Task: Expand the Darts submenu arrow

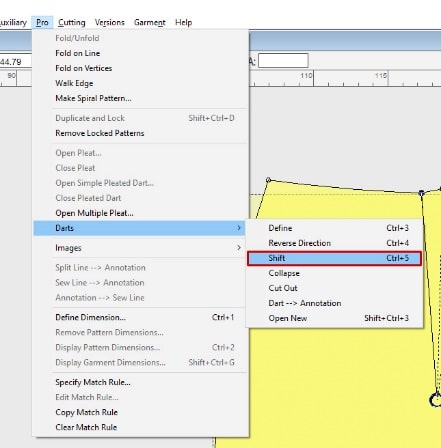Action: click(x=239, y=228)
